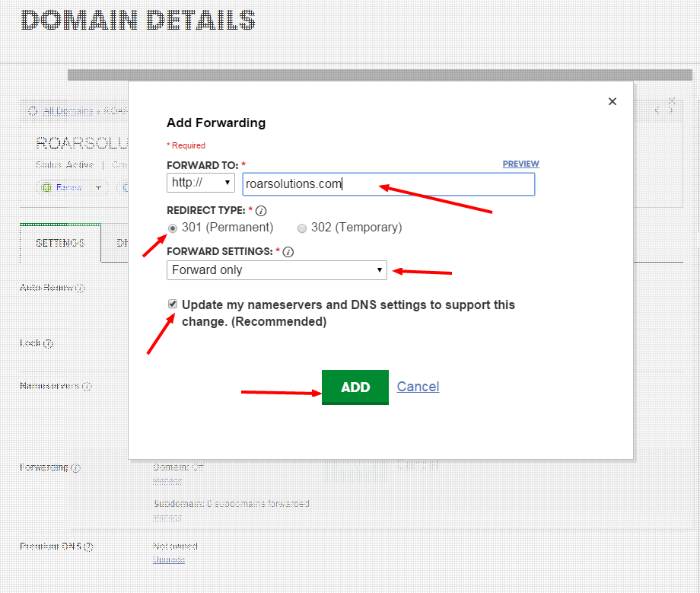Screen dimensions: 700x593
Task: Click the green ADD button
Action: 355,387
